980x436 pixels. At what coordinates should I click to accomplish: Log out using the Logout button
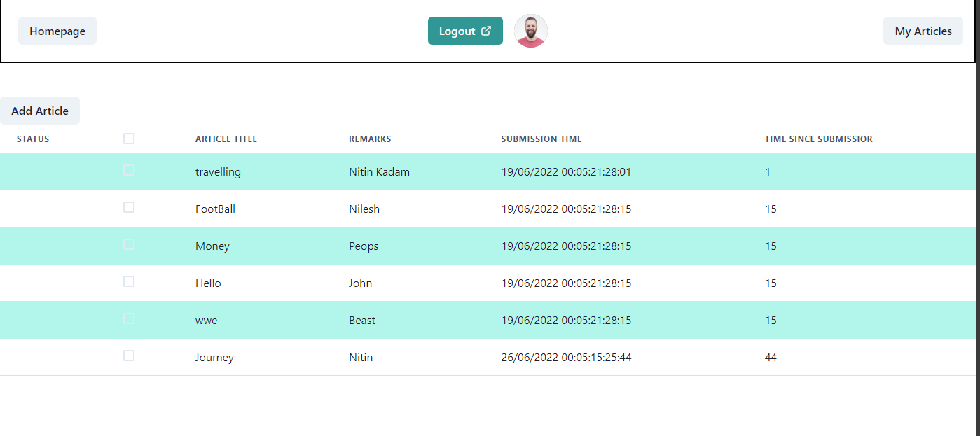(x=465, y=31)
